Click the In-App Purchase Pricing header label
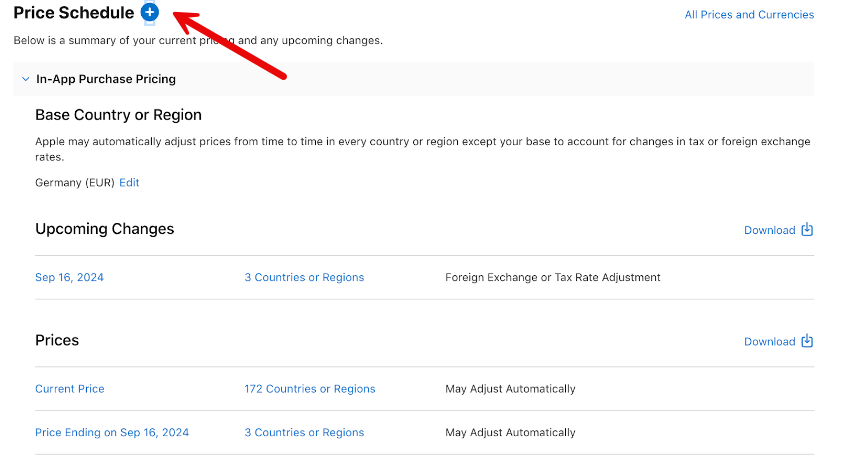 pyautogui.click(x=106, y=79)
